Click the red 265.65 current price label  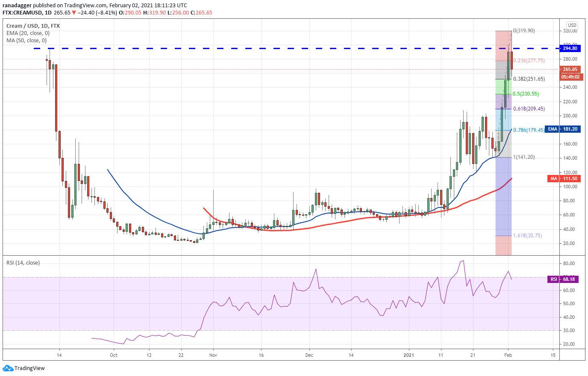click(x=570, y=69)
